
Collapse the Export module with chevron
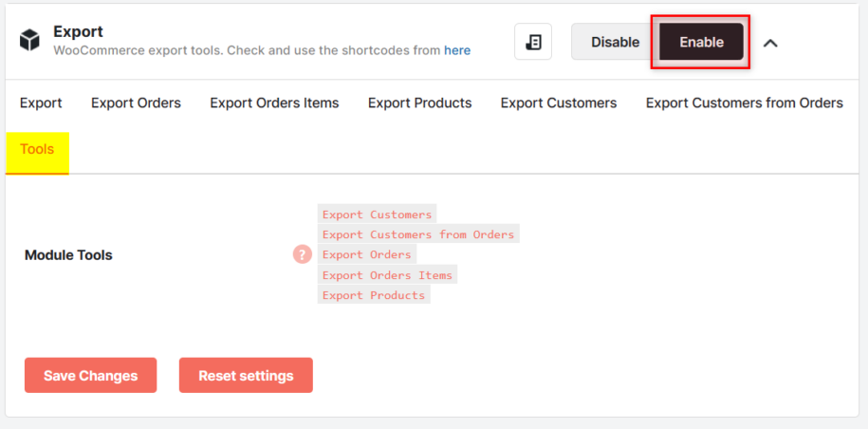(x=770, y=43)
